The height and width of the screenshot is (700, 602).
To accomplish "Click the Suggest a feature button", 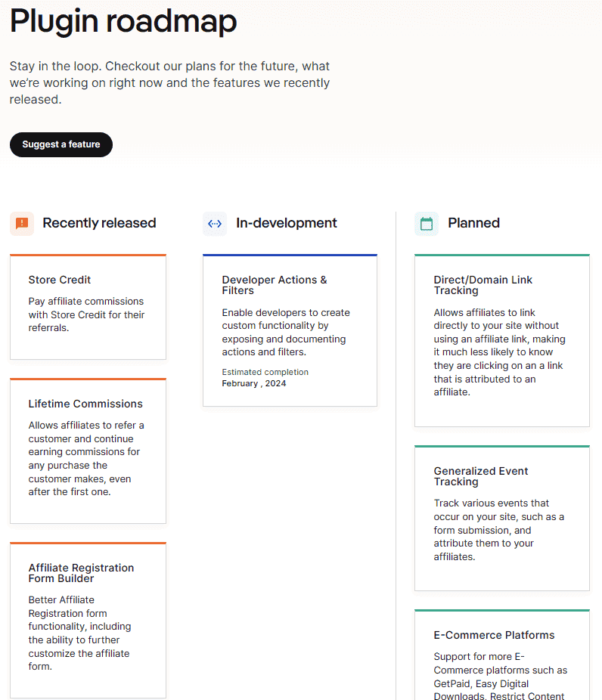I will (61, 144).
